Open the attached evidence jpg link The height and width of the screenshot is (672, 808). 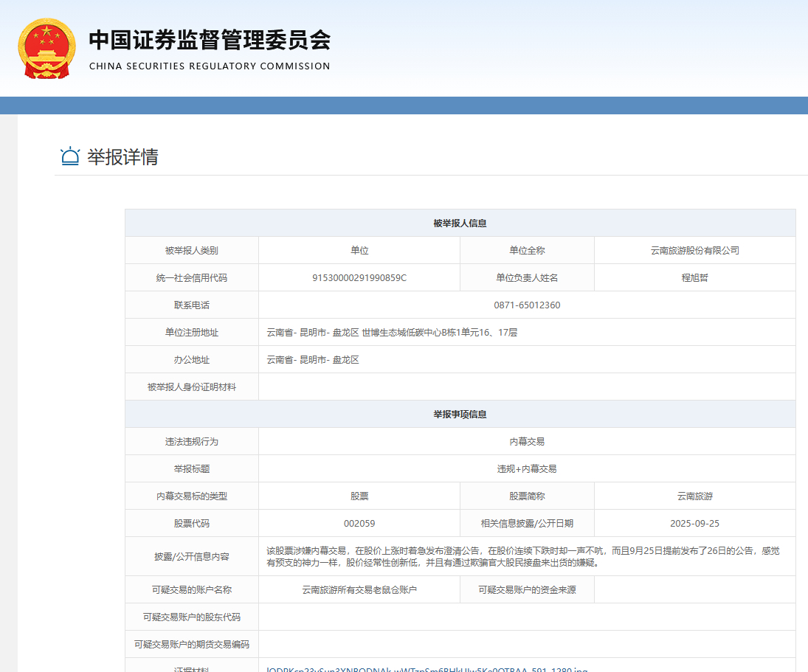click(x=427, y=669)
